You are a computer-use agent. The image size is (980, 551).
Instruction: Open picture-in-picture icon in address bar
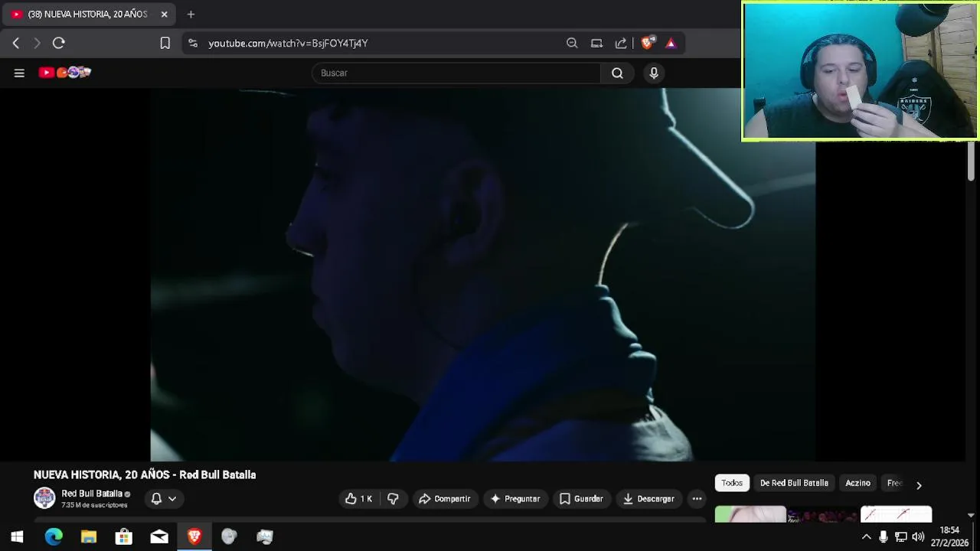596,44
